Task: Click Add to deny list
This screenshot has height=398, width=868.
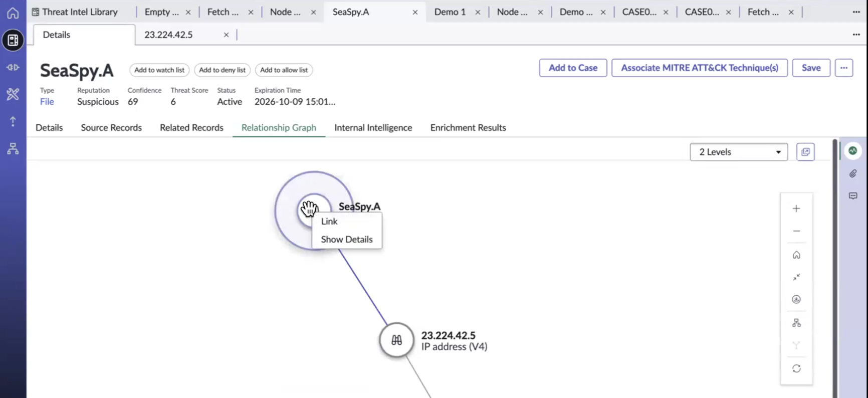Action: [222, 70]
